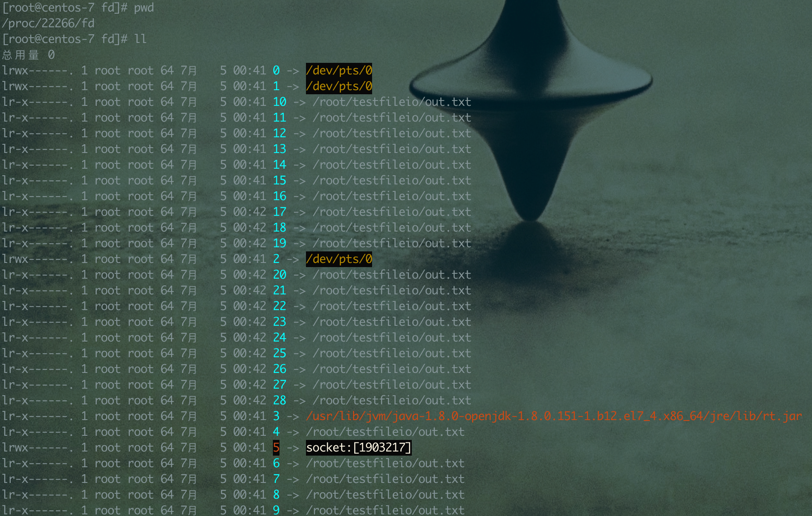This screenshot has width=812, height=516.
Task: Click highlighted /dev/pts/0 for descriptor 2
Action: click(x=339, y=259)
